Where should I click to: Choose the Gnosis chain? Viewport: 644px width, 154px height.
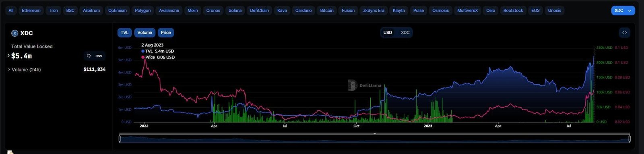tap(555, 10)
